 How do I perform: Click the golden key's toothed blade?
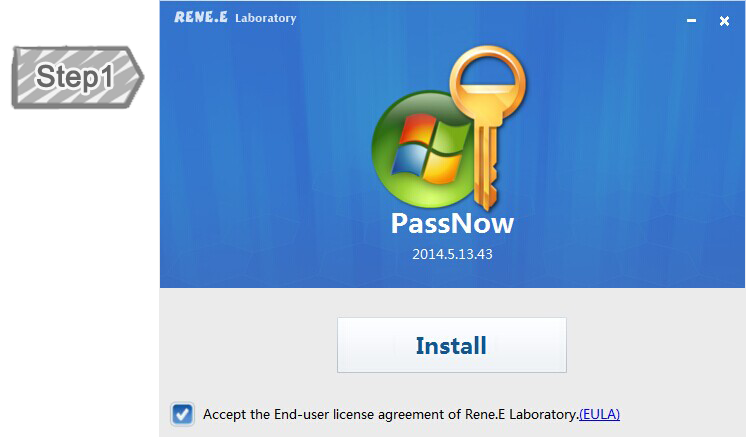click(486, 166)
